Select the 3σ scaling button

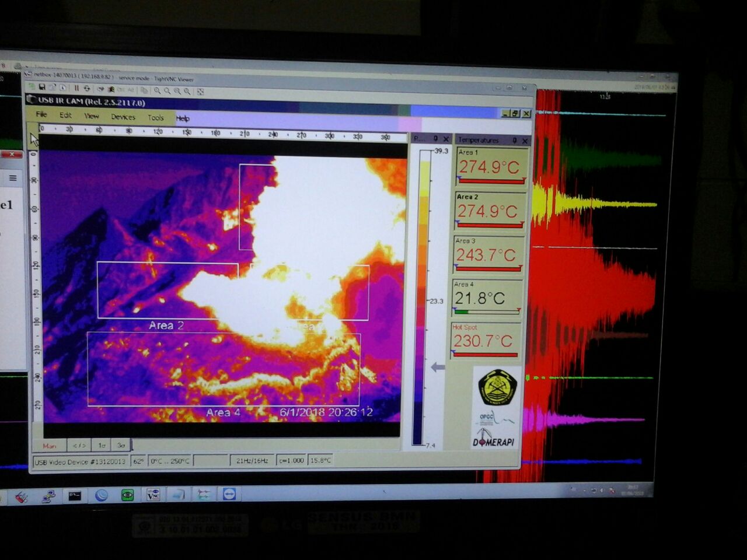[121, 446]
